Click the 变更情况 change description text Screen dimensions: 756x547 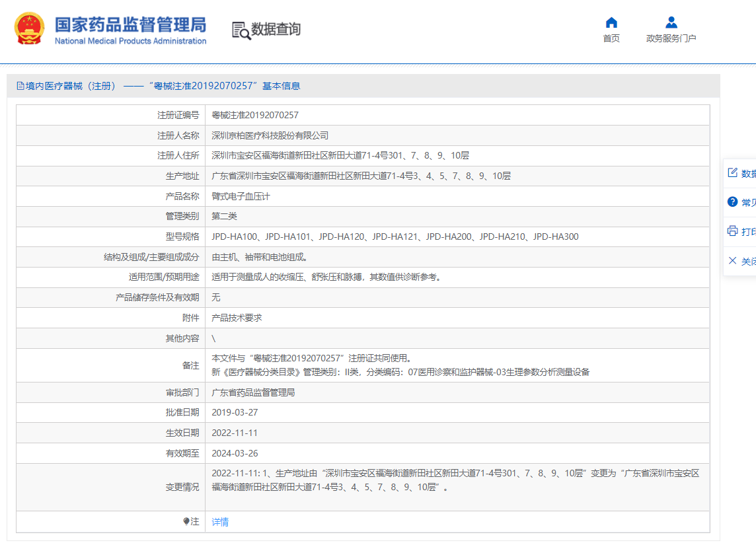(455, 480)
